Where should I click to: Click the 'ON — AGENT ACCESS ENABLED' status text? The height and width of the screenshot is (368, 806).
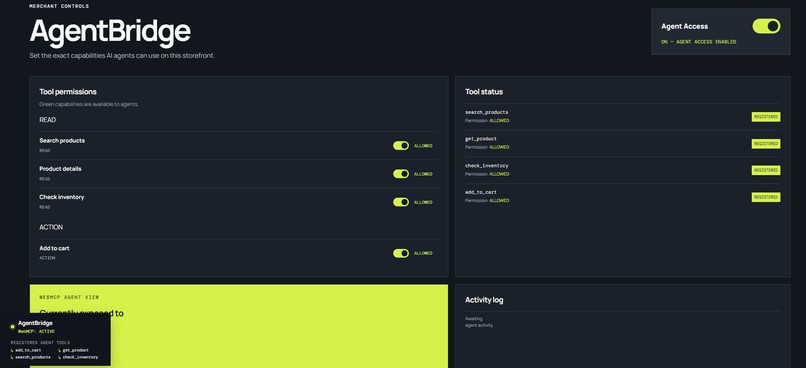coord(699,42)
